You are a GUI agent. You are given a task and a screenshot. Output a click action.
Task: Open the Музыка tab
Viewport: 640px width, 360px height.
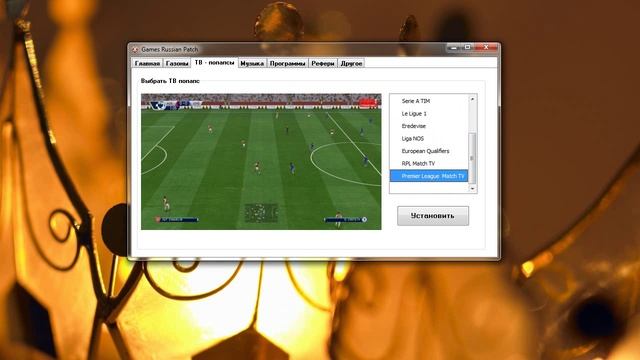coord(252,63)
